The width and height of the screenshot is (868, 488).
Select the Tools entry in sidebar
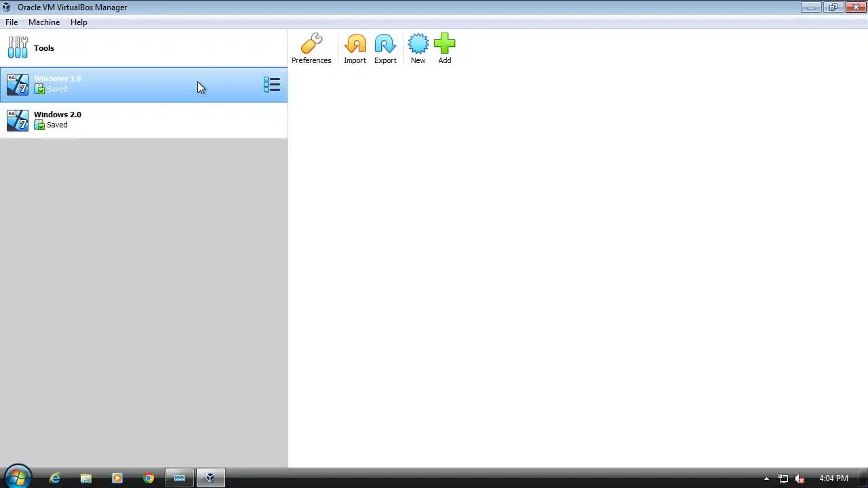tap(144, 48)
